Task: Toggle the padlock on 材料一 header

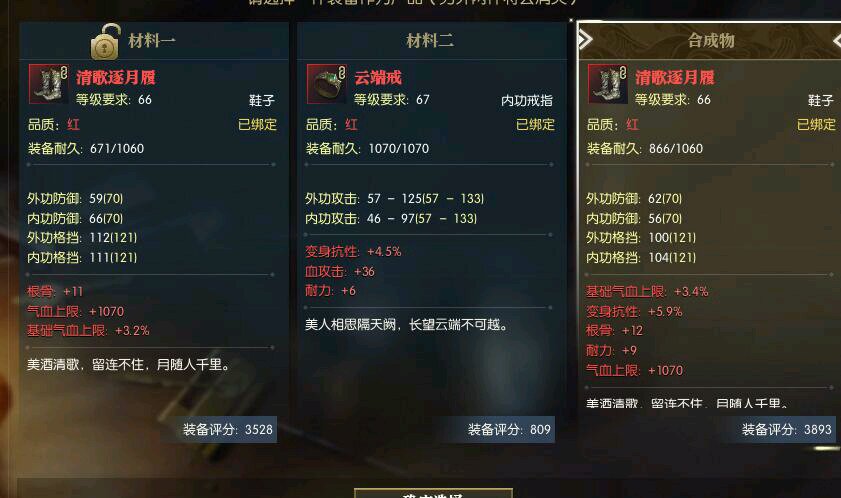Action: click(105, 41)
